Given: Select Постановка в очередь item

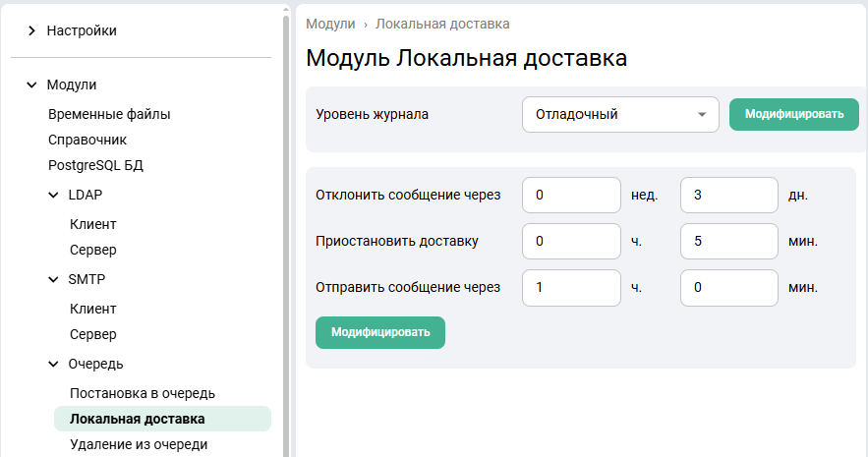Looking at the screenshot, I should (143, 393).
